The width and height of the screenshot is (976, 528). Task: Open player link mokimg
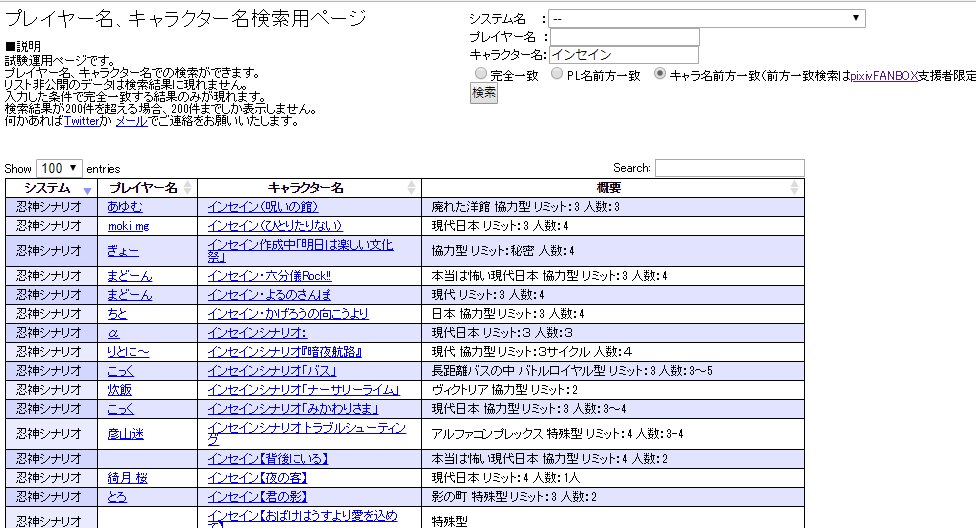[128, 226]
